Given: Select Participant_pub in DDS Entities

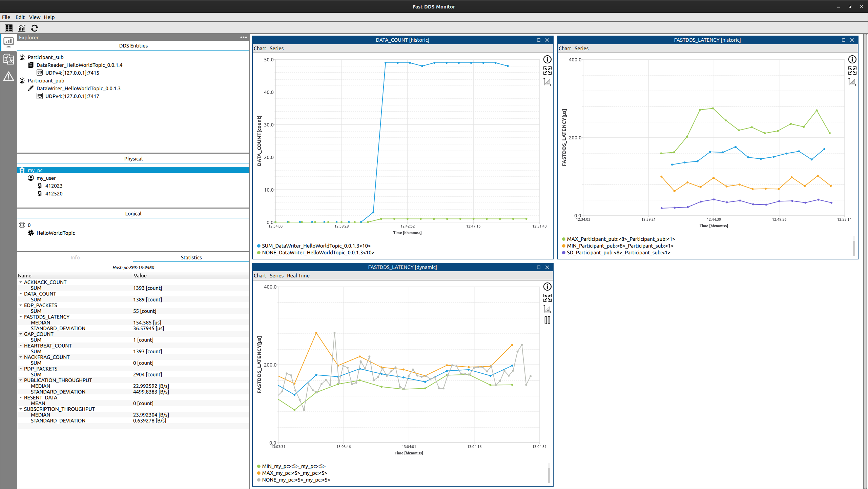Looking at the screenshot, I should click(x=46, y=80).
